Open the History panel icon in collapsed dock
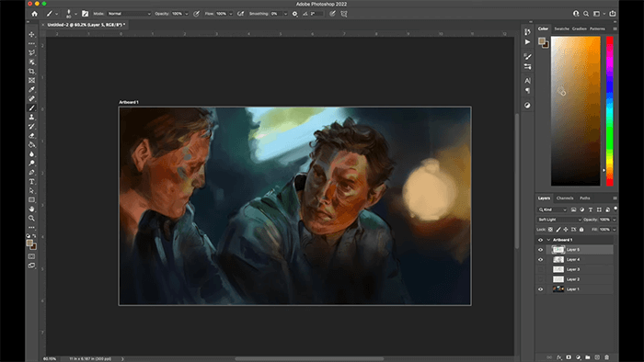The height and width of the screenshot is (362, 644). (527, 32)
